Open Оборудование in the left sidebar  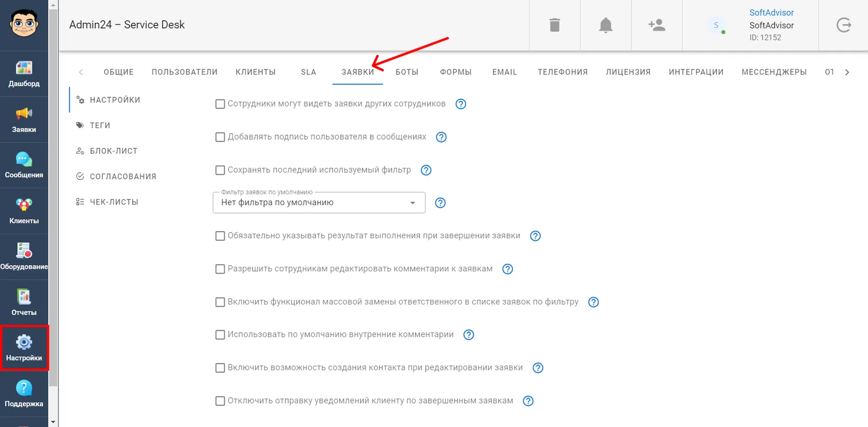(24, 257)
